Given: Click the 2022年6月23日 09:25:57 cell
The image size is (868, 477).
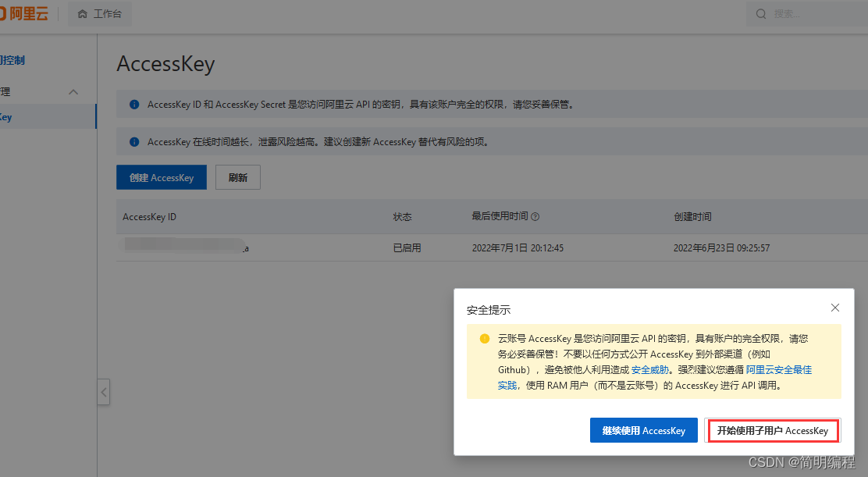Looking at the screenshot, I should point(721,248).
